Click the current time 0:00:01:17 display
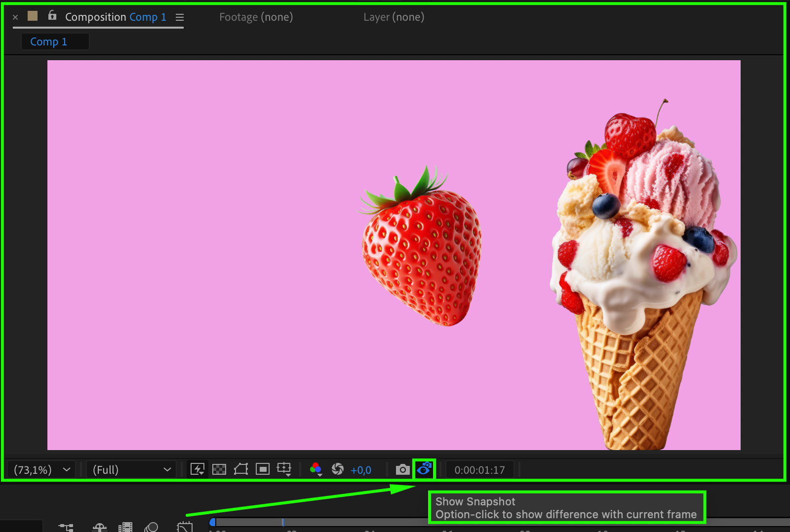Viewport: 790px width, 532px height. (479, 470)
